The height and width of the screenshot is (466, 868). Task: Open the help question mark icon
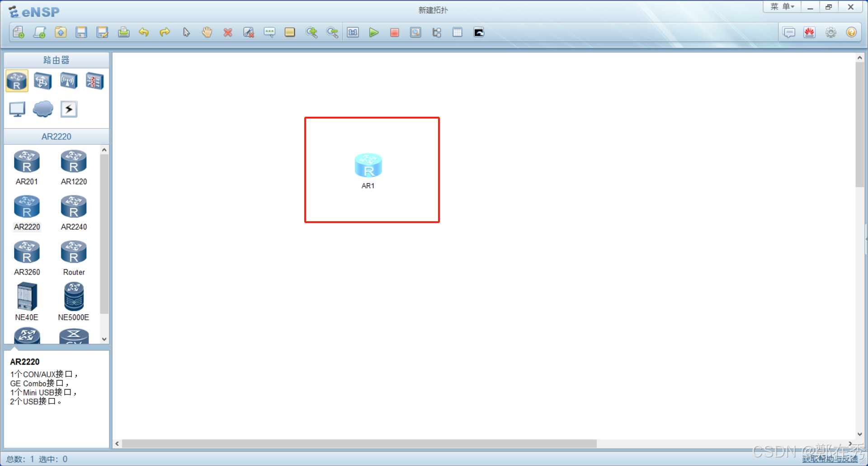(x=851, y=33)
